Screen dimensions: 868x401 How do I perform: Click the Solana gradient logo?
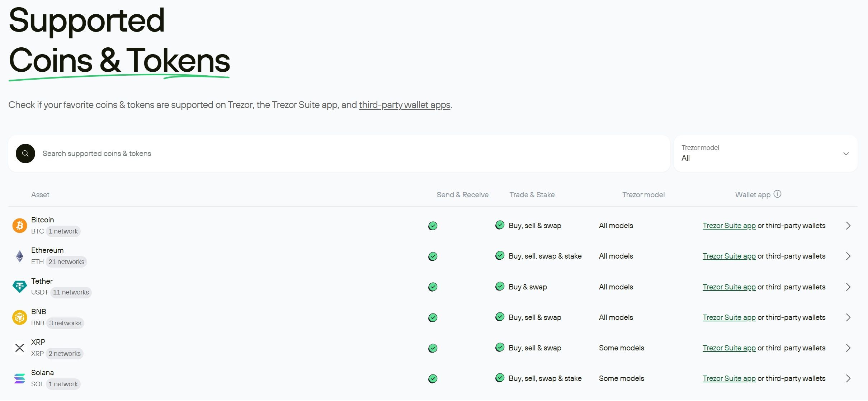[20, 378]
